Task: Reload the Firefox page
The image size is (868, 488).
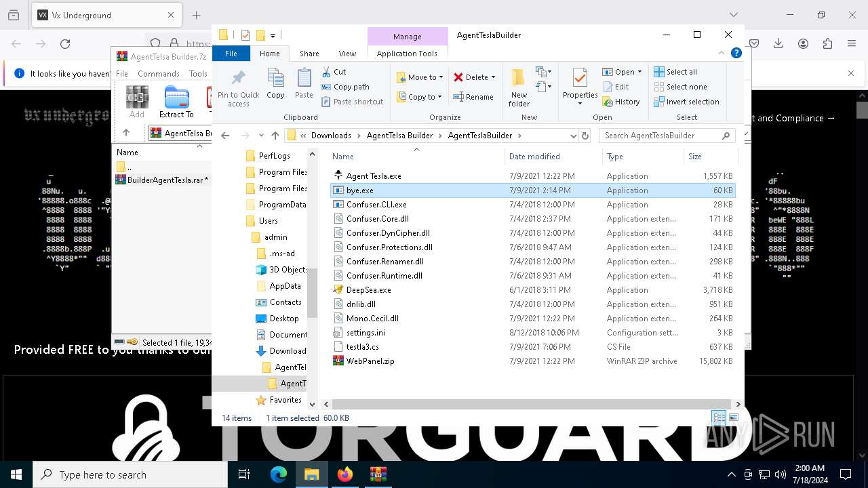Action: pyautogui.click(x=65, y=44)
